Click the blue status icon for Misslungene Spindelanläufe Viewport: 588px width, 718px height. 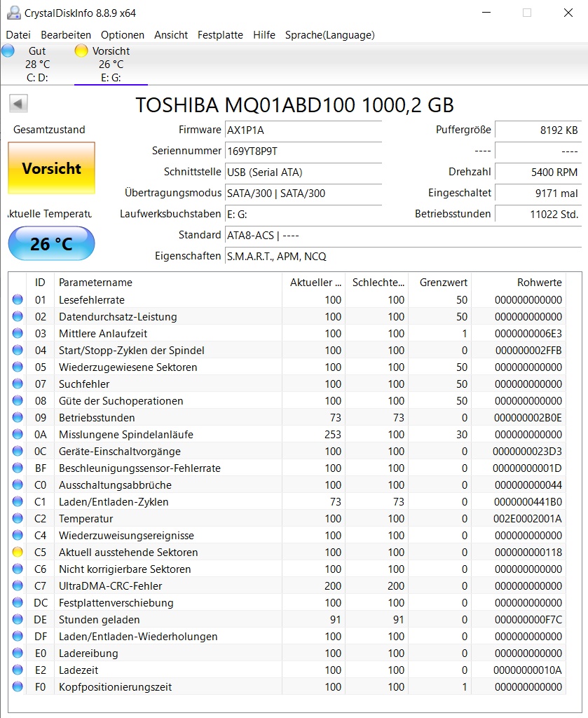pos(18,435)
